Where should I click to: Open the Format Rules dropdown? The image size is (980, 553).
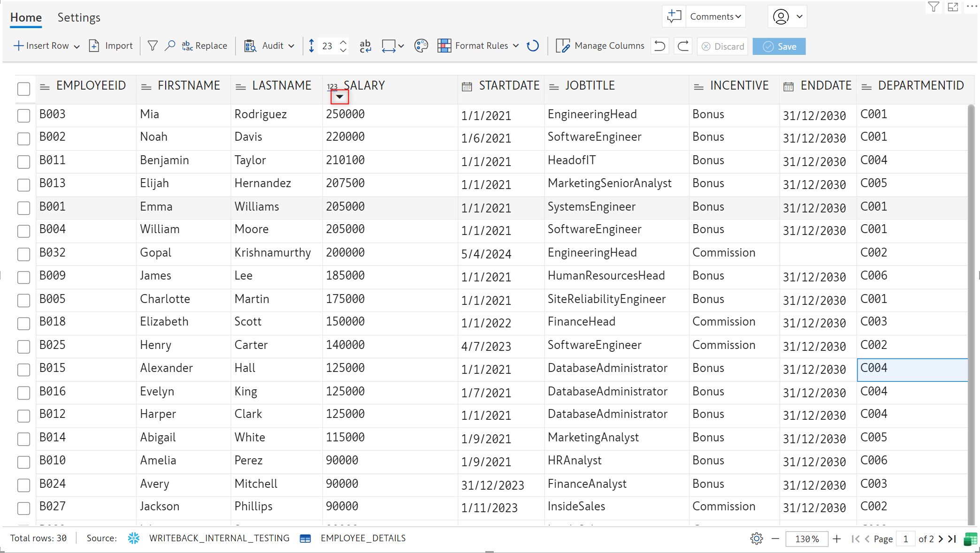[516, 46]
